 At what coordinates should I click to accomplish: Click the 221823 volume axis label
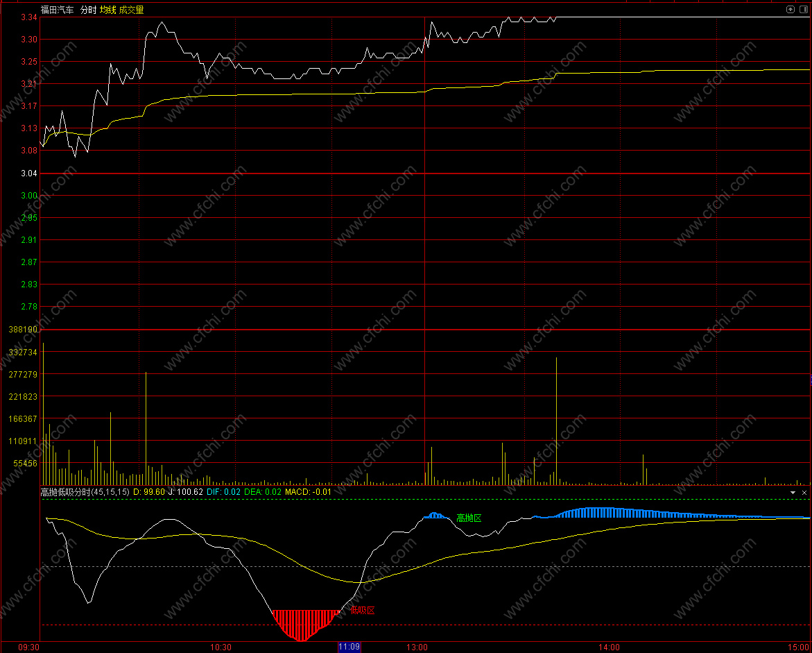(23, 397)
